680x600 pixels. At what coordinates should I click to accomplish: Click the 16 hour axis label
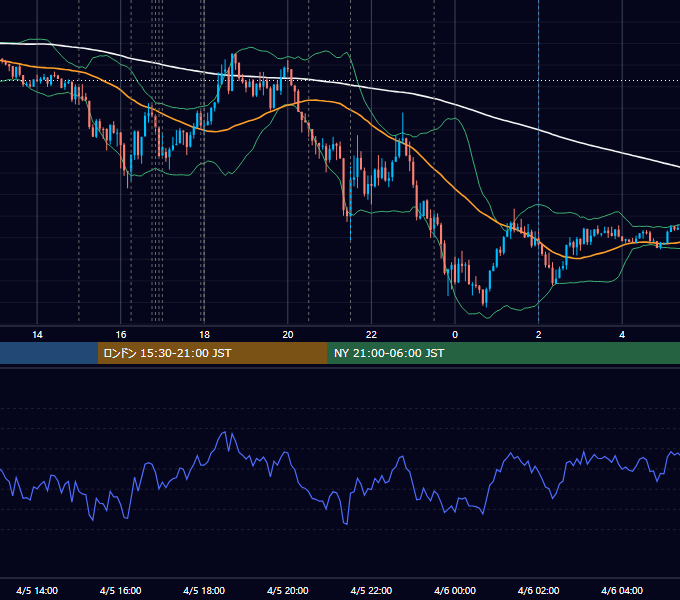coord(121,335)
